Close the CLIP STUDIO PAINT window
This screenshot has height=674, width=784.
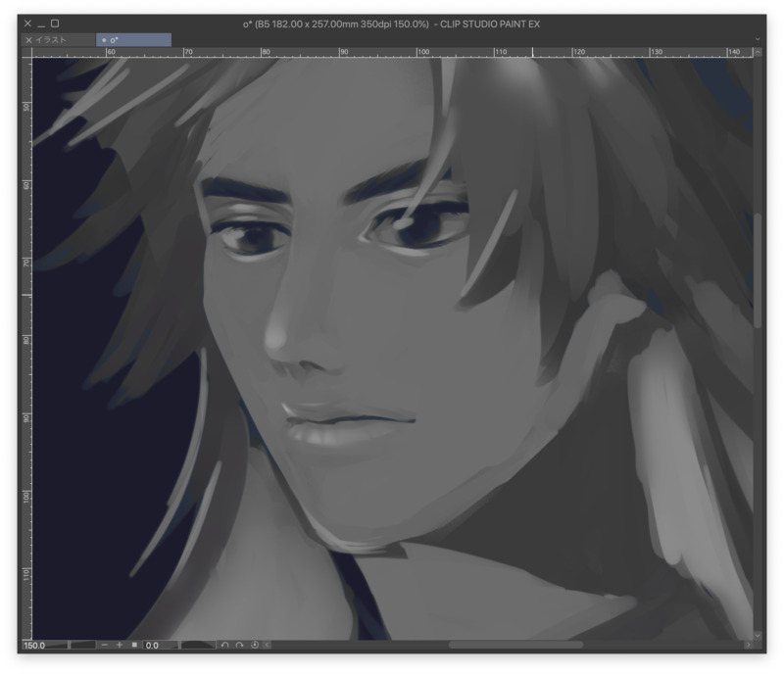(28, 24)
